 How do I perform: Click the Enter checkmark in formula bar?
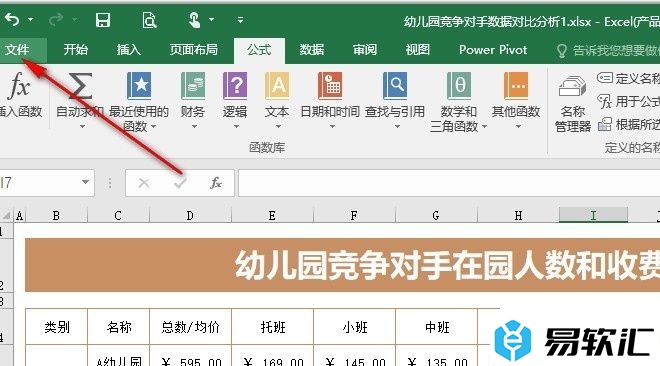coord(180,183)
